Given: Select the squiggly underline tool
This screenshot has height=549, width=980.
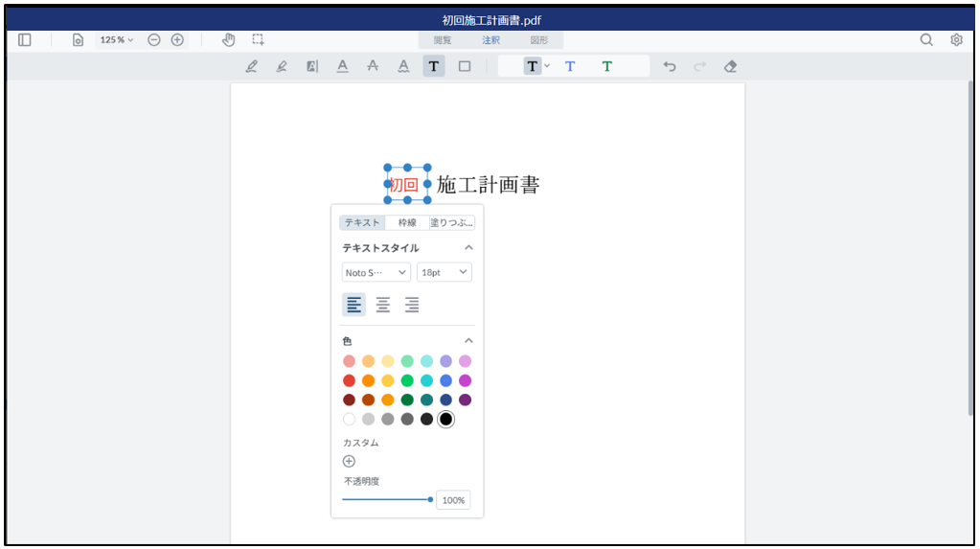Looking at the screenshot, I should [403, 66].
